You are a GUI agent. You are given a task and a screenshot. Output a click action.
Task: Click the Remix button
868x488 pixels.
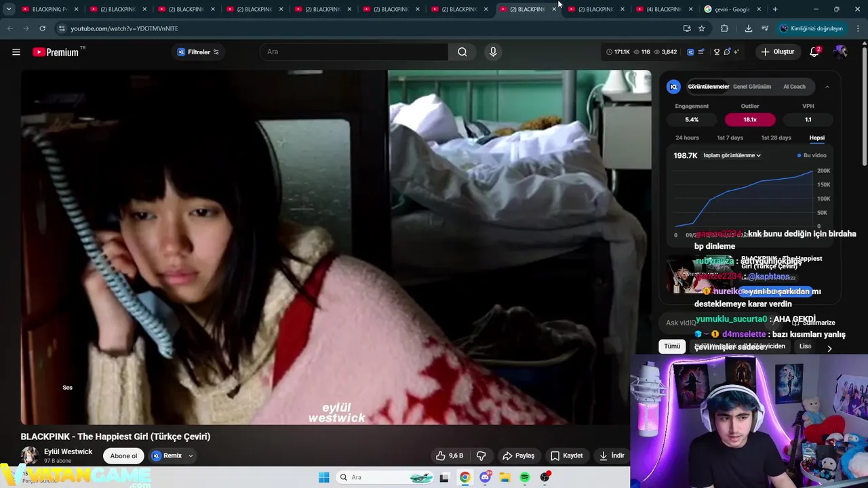(x=167, y=455)
